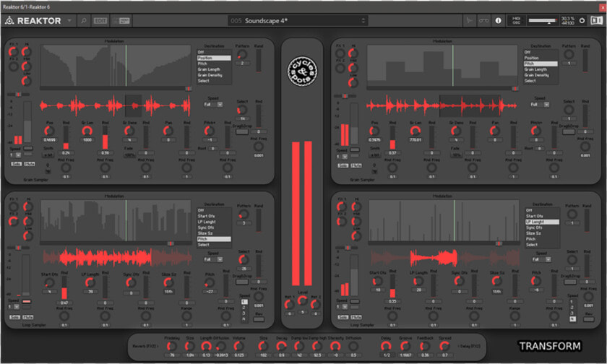Select Start Ofs destination in bottom-left Loop Sampler
Viewport: 607px width, 364px height.
pyautogui.click(x=214, y=216)
